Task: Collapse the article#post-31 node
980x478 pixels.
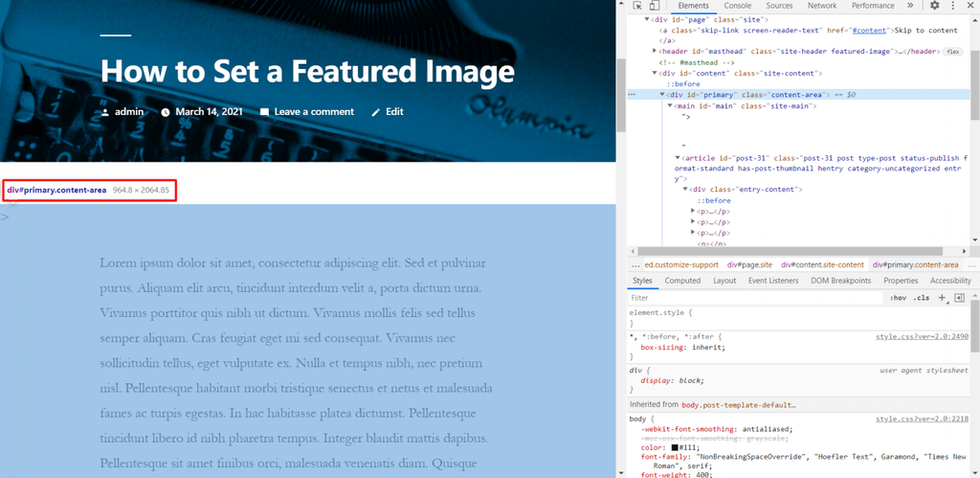Action: [x=678, y=158]
